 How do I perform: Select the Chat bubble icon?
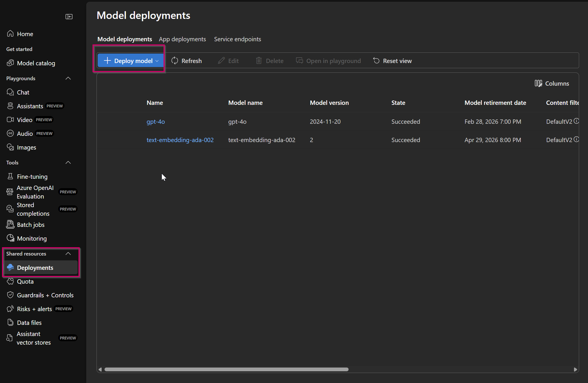tap(10, 92)
